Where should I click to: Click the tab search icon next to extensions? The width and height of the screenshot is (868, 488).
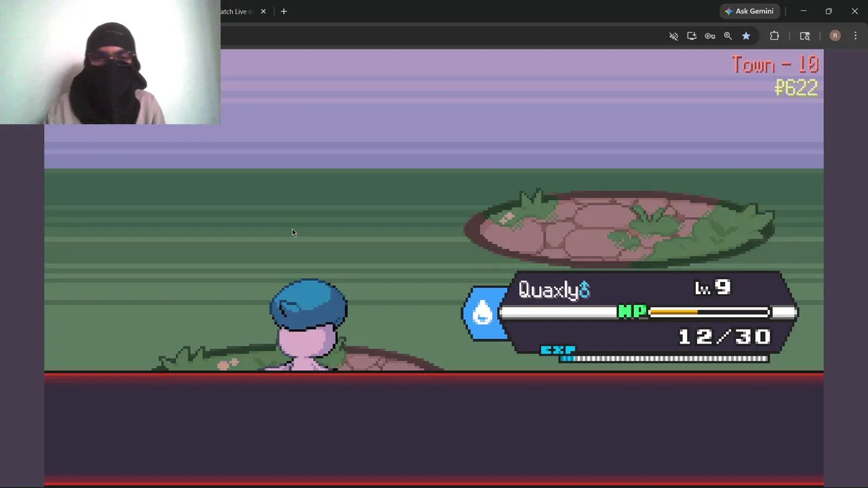coord(805,36)
